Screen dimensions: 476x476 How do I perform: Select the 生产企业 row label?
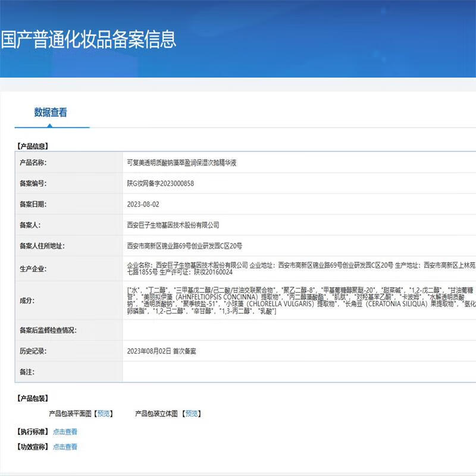click(x=34, y=268)
